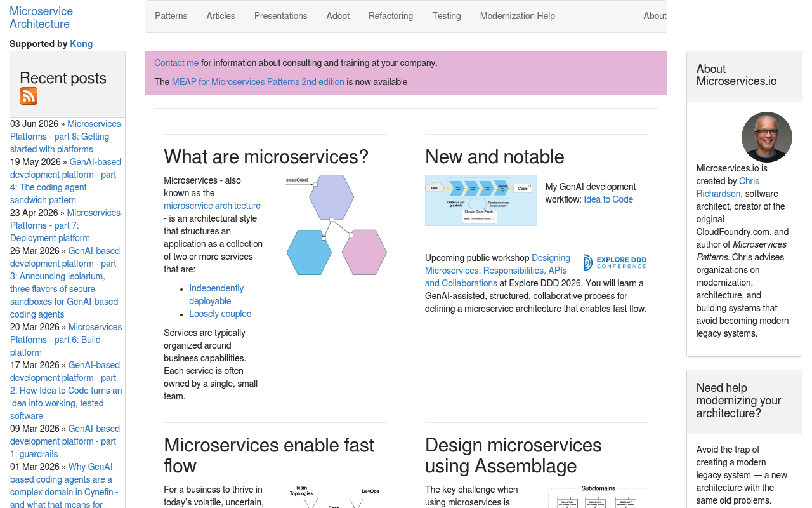
Task: Open the Idea to Code workflow thumbnail
Action: click(x=481, y=200)
